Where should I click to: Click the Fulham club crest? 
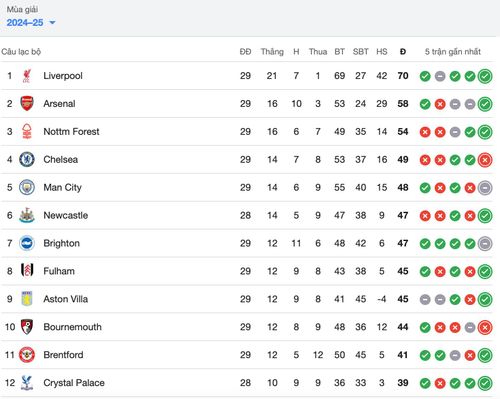pyautogui.click(x=27, y=271)
